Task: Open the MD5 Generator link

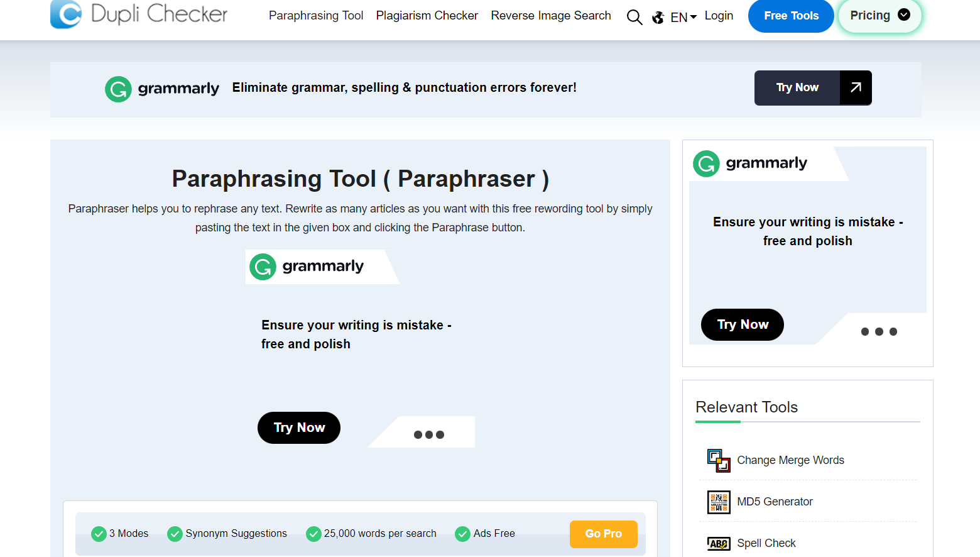Action: pos(775,502)
